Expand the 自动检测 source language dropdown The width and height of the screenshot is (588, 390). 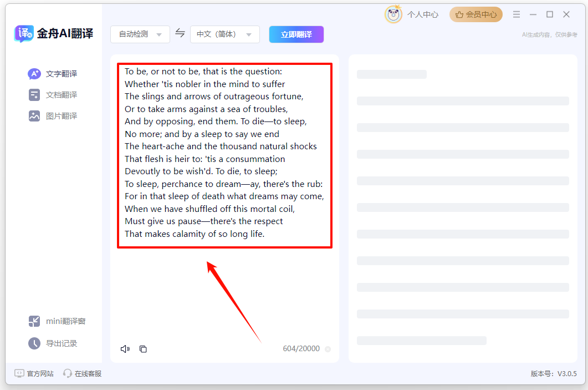point(140,34)
